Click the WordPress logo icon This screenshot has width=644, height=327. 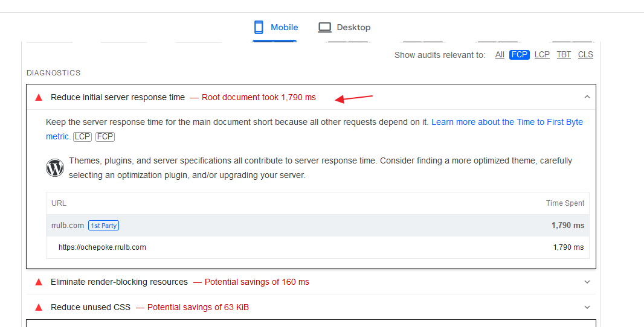tap(54, 168)
